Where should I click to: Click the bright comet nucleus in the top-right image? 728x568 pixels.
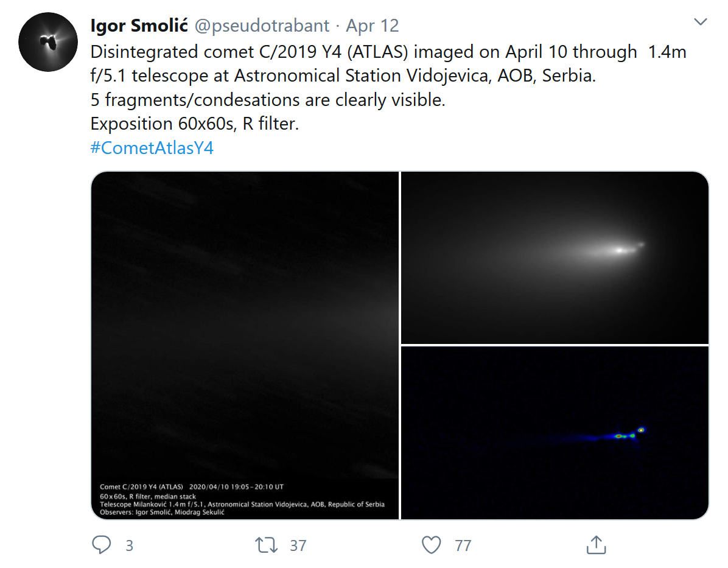coord(620,249)
